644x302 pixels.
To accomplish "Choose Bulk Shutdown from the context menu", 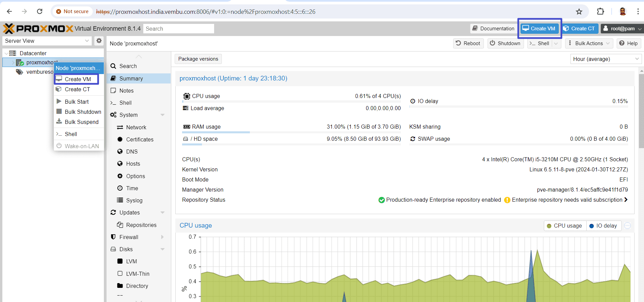I will tap(79, 112).
